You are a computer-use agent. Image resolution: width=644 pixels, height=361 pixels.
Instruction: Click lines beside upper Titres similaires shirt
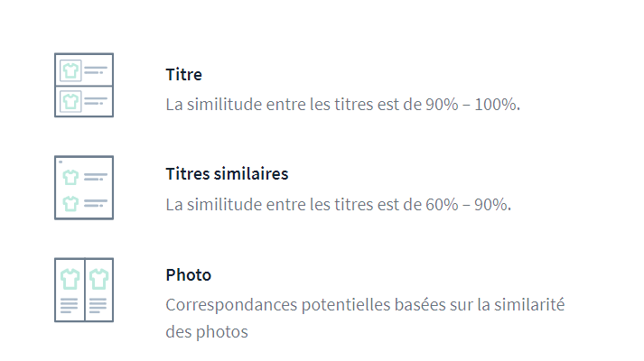point(96,177)
